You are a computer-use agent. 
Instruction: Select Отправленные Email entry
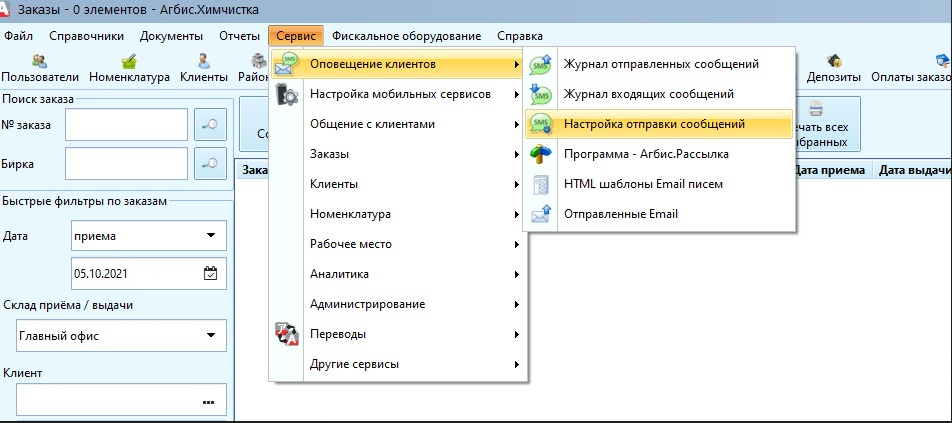[x=660, y=214]
